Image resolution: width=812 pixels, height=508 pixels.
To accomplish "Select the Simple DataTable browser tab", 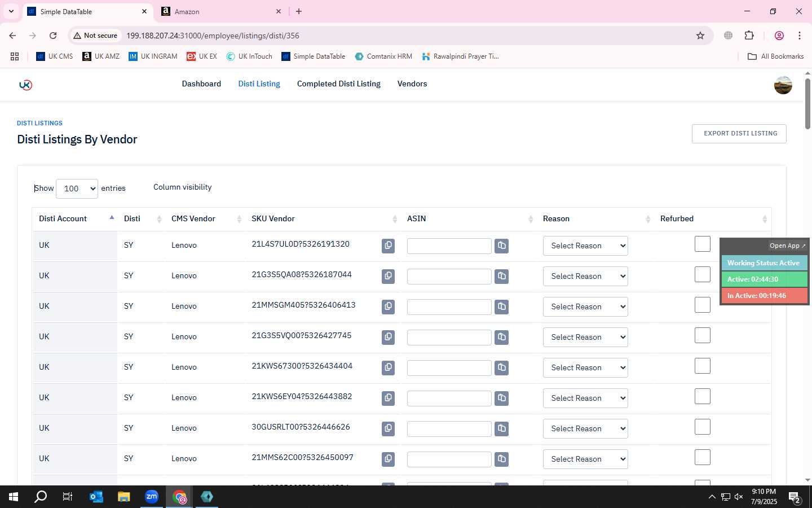I will coord(87,11).
